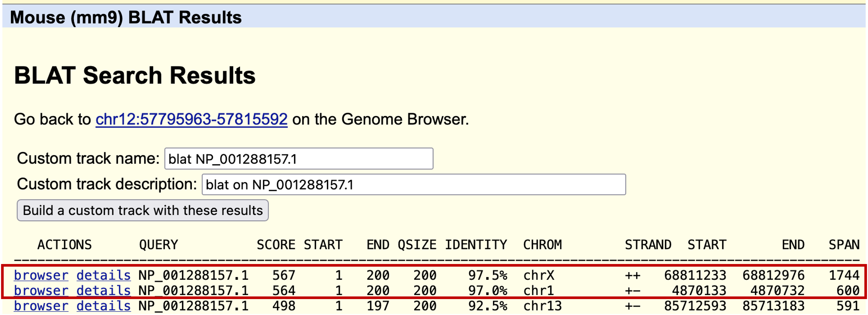This screenshot has width=868, height=315.
Task: Click the QSIZE column header
Action: click(417, 245)
